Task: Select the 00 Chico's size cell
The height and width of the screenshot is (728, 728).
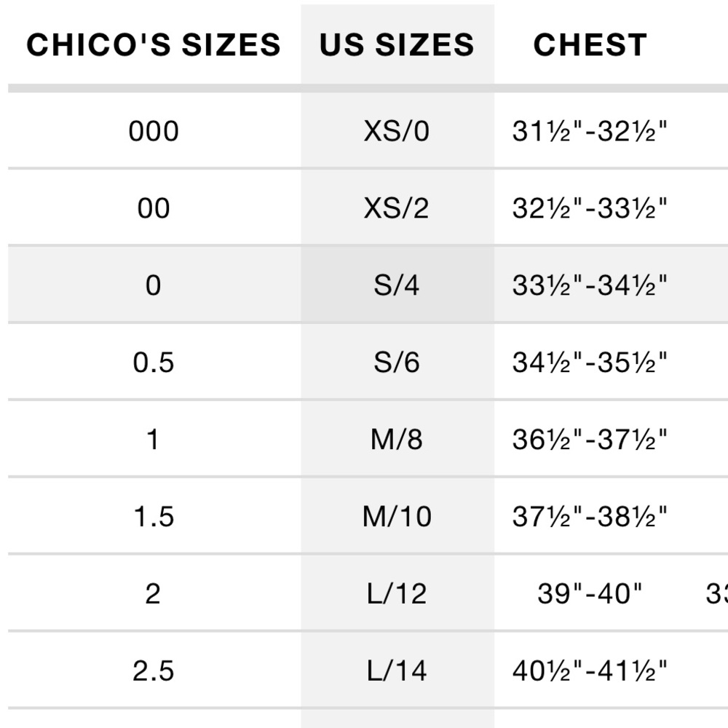Action: tap(154, 208)
